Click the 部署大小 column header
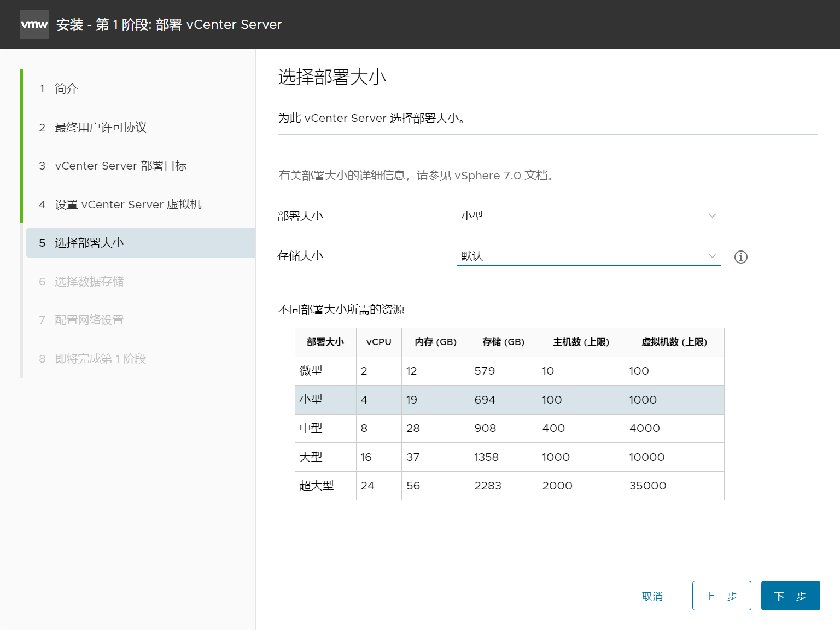Image resolution: width=840 pixels, height=630 pixels. coord(325,342)
